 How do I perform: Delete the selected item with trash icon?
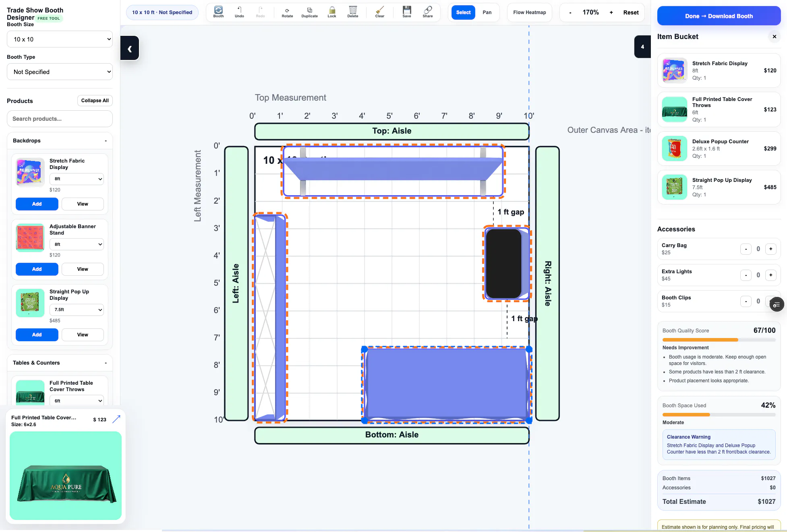pos(353,12)
